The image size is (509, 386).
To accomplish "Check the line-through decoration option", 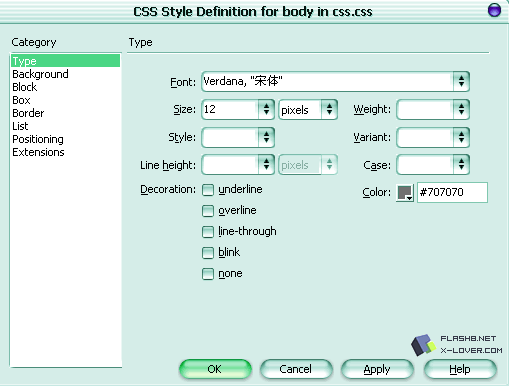I will pos(208,232).
